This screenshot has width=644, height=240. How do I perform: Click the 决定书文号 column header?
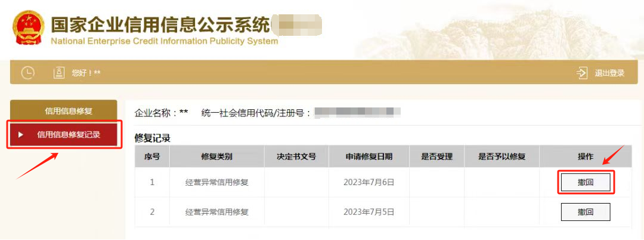click(x=296, y=156)
